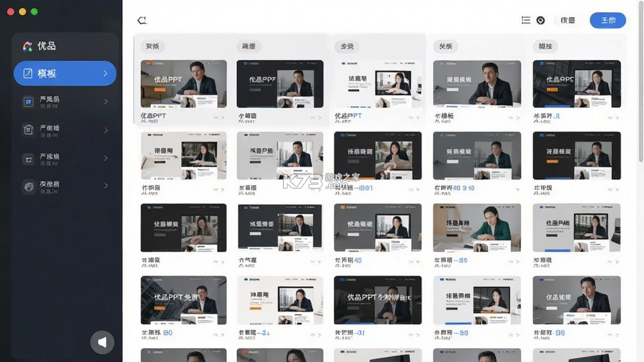
Task: Open history via the round clock icon in header
Action: click(x=540, y=20)
